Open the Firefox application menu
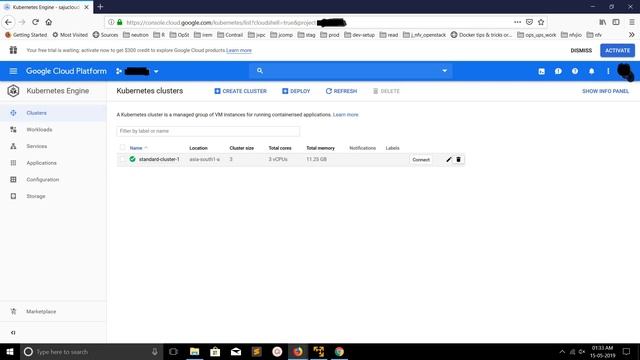640x360 pixels. click(631, 22)
